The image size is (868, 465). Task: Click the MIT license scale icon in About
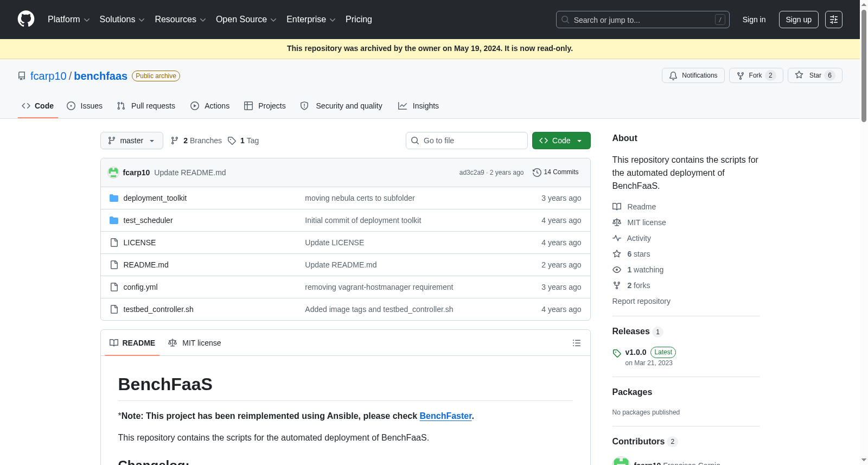(617, 222)
